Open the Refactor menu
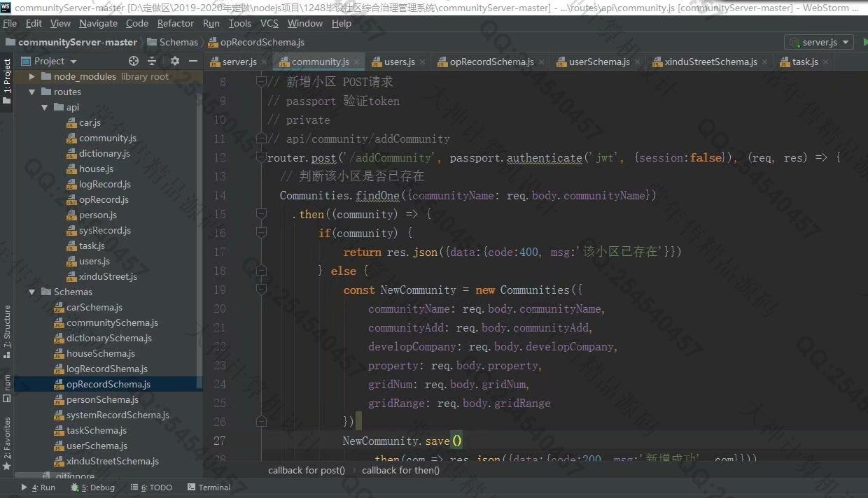 click(x=176, y=23)
